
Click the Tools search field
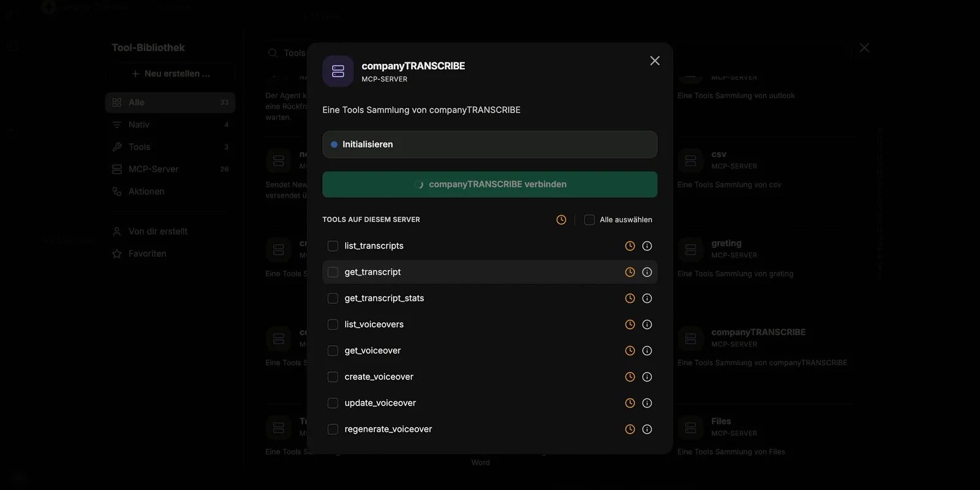click(x=557, y=53)
